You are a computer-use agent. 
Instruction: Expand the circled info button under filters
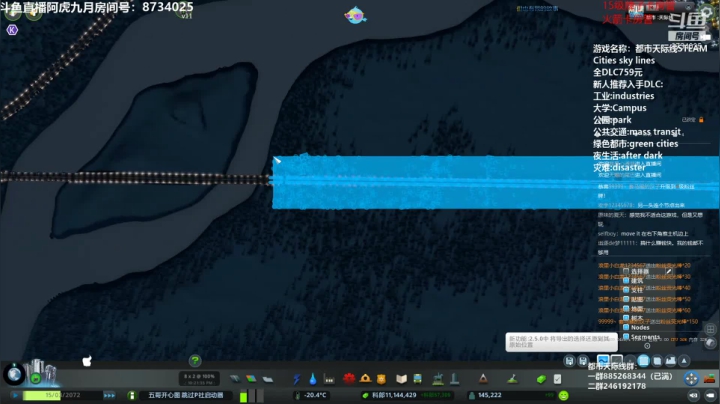(647, 346)
